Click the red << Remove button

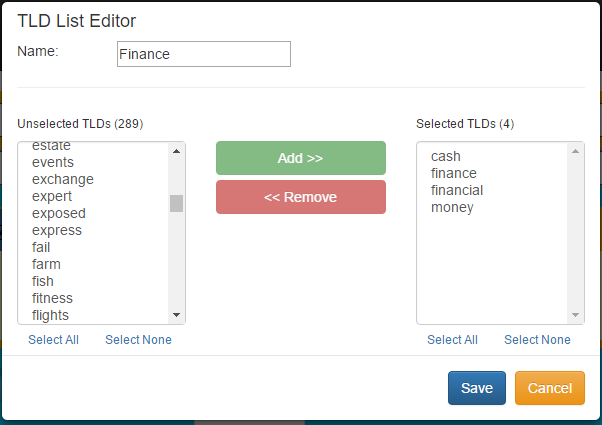click(x=300, y=197)
